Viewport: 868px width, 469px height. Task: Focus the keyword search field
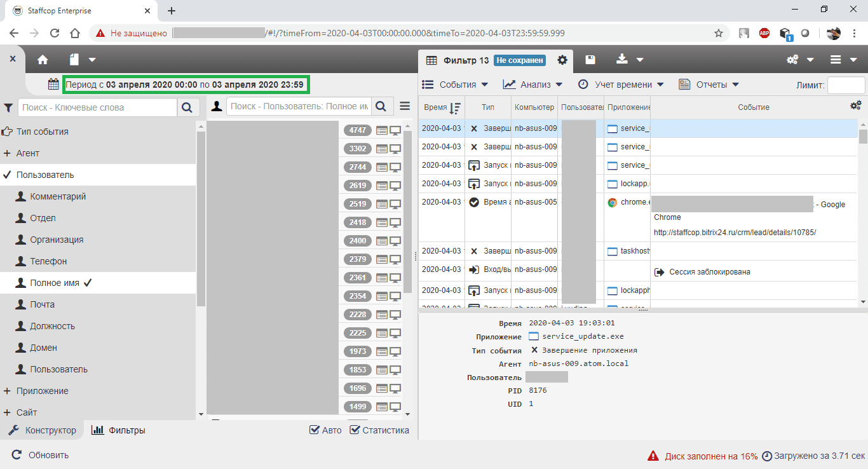pyautogui.click(x=97, y=107)
